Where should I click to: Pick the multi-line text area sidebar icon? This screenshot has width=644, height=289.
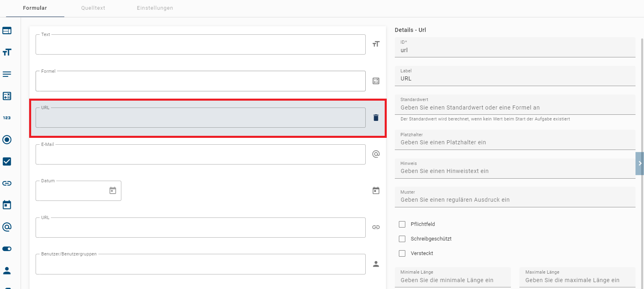coord(7,74)
